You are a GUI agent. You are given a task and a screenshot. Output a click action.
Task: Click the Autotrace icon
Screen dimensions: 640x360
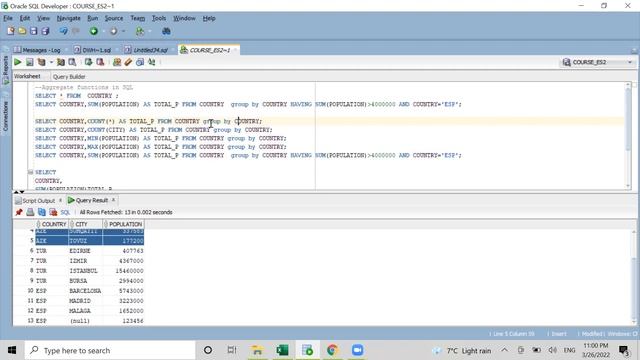point(61,62)
